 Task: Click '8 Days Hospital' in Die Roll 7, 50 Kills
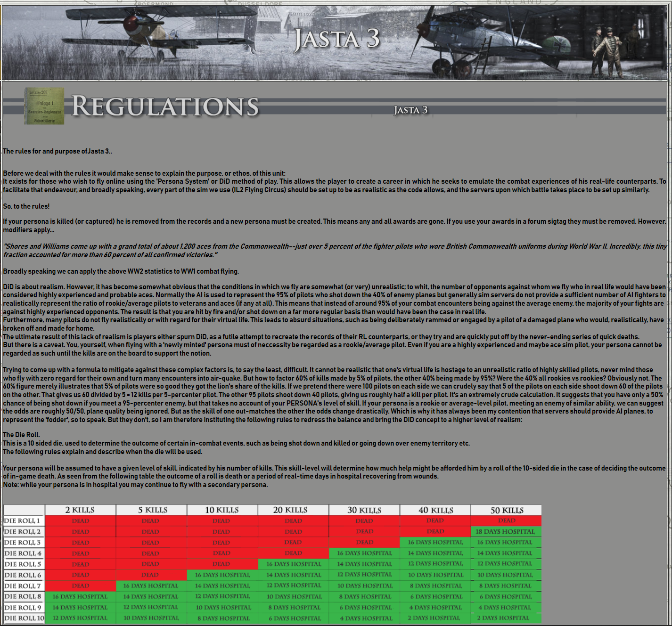[507, 585]
